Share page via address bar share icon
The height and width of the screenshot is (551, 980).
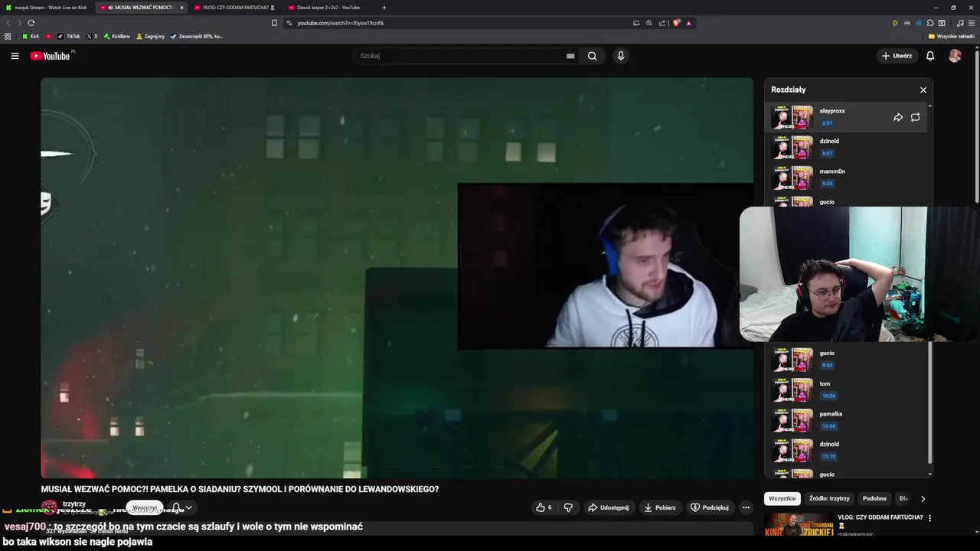click(x=662, y=23)
